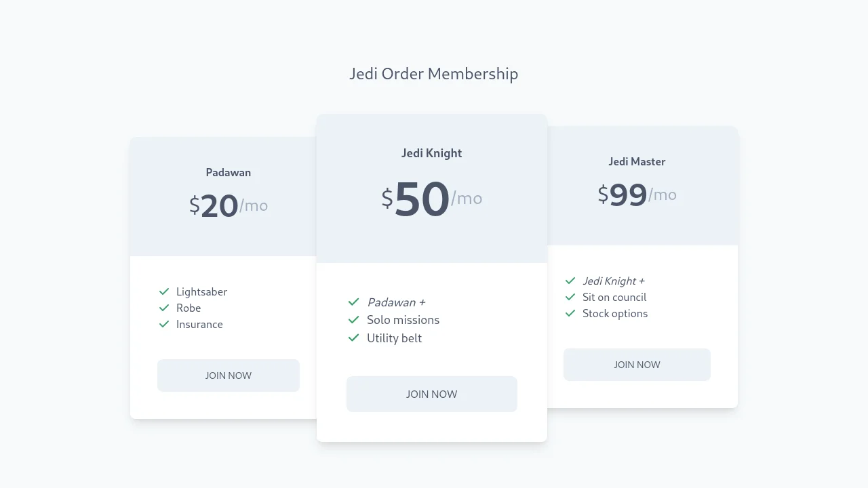
Task: Check the Lightsaber feature item
Action: tap(201, 291)
